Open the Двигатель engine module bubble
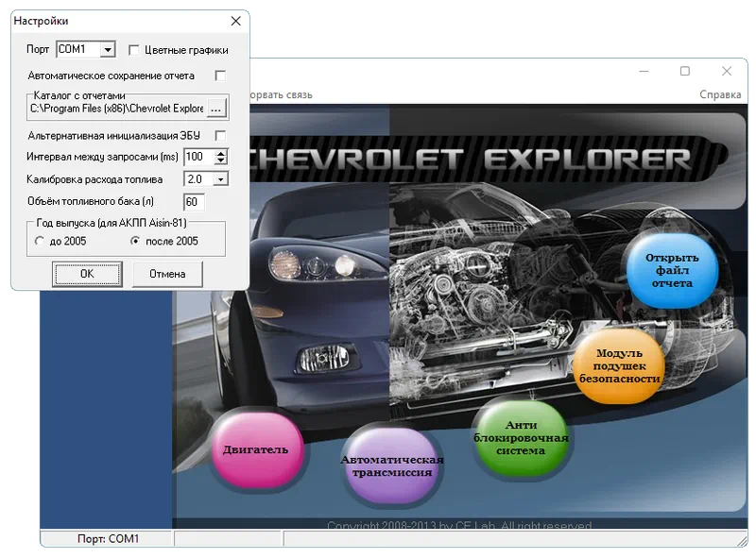Image resolution: width=756 pixels, height=558 pixels. click(x=256, y=448)
